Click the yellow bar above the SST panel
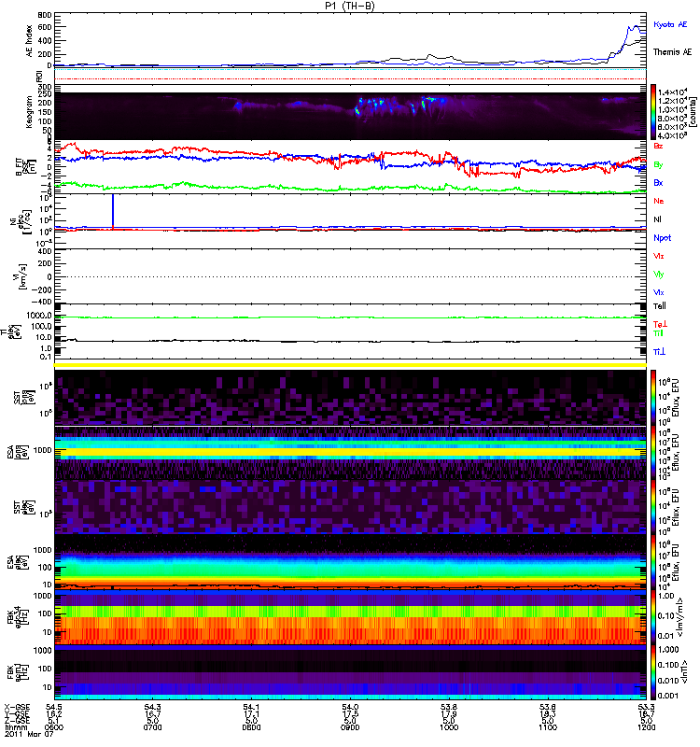 click(x=350, y=365)
